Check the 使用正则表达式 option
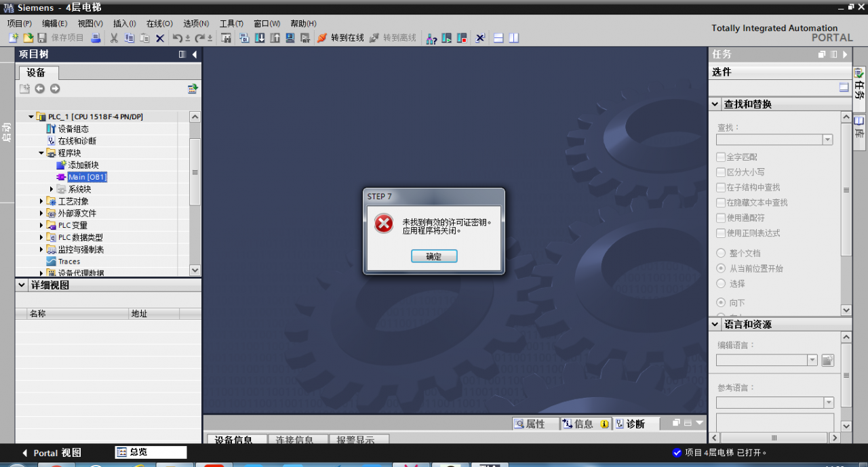 click(x=721, y=233)
